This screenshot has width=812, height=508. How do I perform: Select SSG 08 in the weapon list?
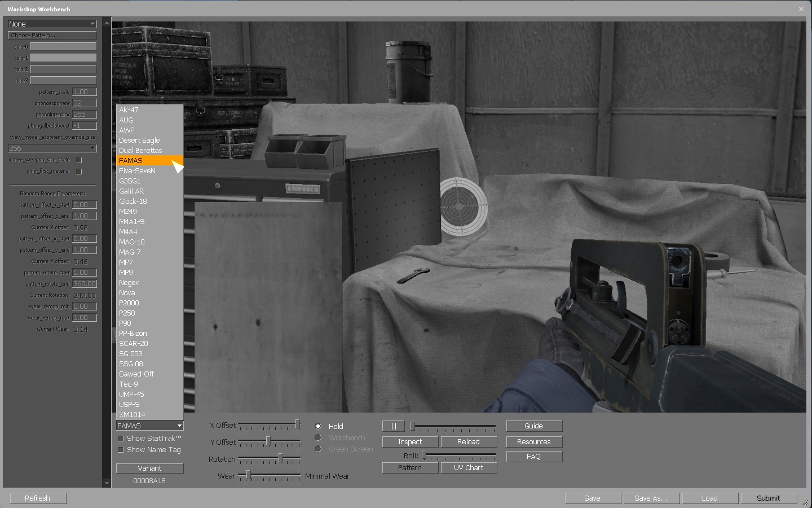coord(150,364)
